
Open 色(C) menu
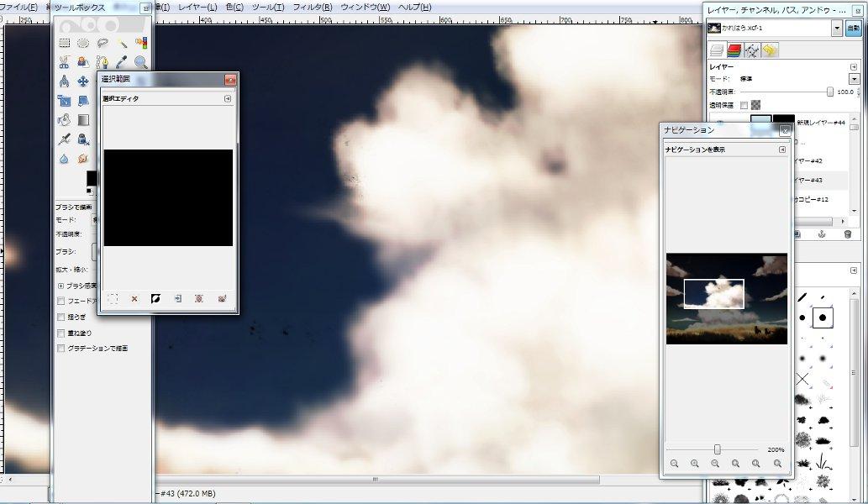coord(234,8)
